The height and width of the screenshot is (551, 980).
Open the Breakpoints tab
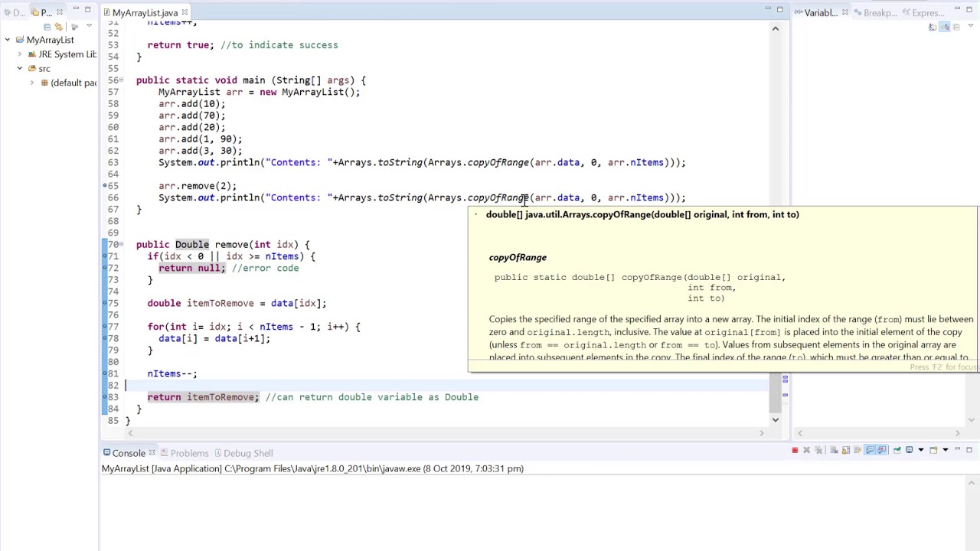pyautogui.click(x=876, y=12)
